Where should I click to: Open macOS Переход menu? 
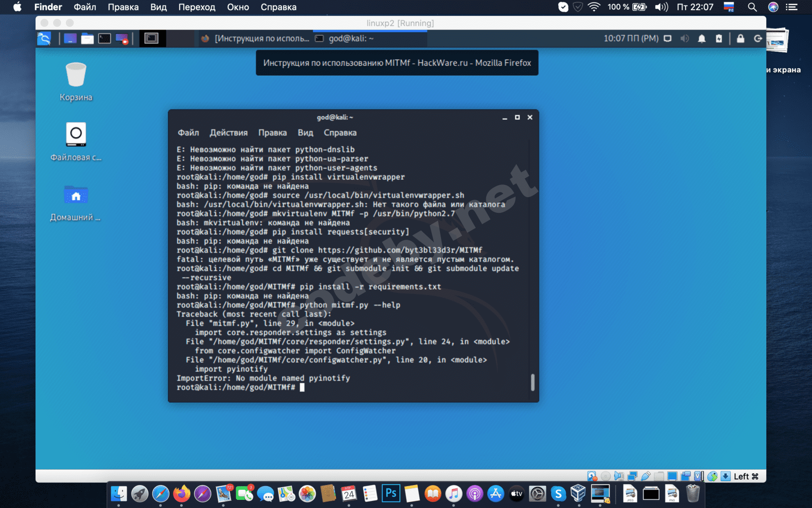(197, 7)
